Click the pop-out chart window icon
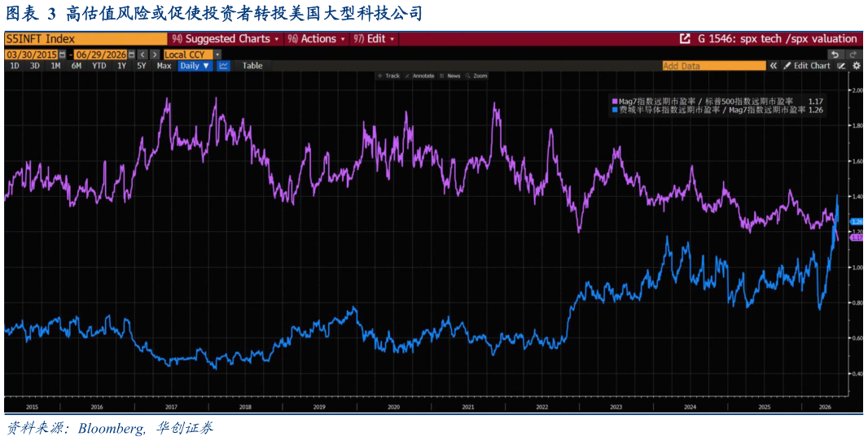 (x=685, y=39)
